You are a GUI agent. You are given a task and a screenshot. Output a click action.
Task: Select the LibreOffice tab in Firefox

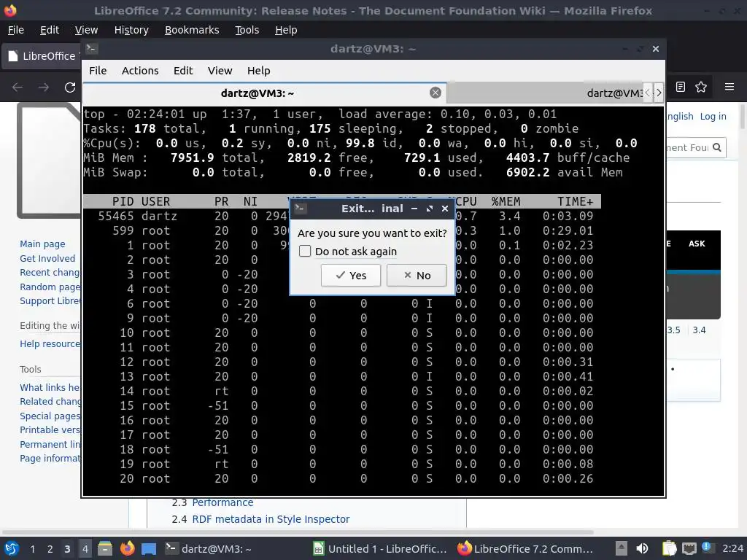43,56
